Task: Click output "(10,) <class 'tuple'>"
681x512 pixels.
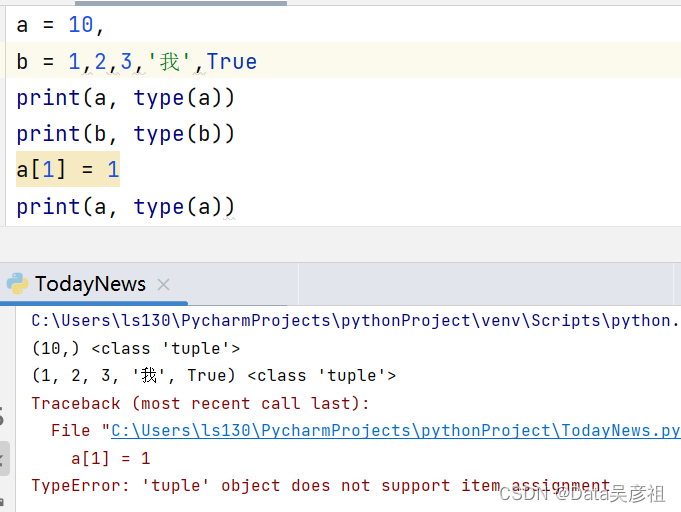Action: 136,349
